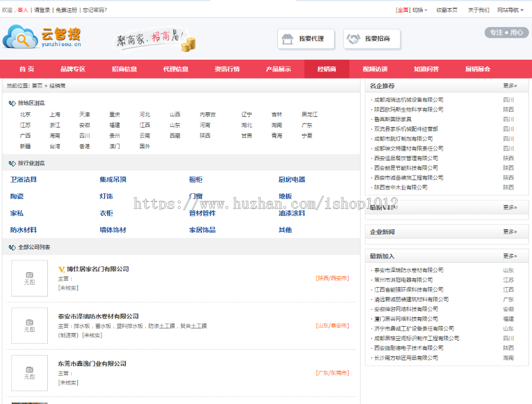The height and width of the screenshot is (404, 532).
Task: Open 常州市洪冠电器有限公司 in 最新加入
Action: pyautogui.click(x=403, y=280)
